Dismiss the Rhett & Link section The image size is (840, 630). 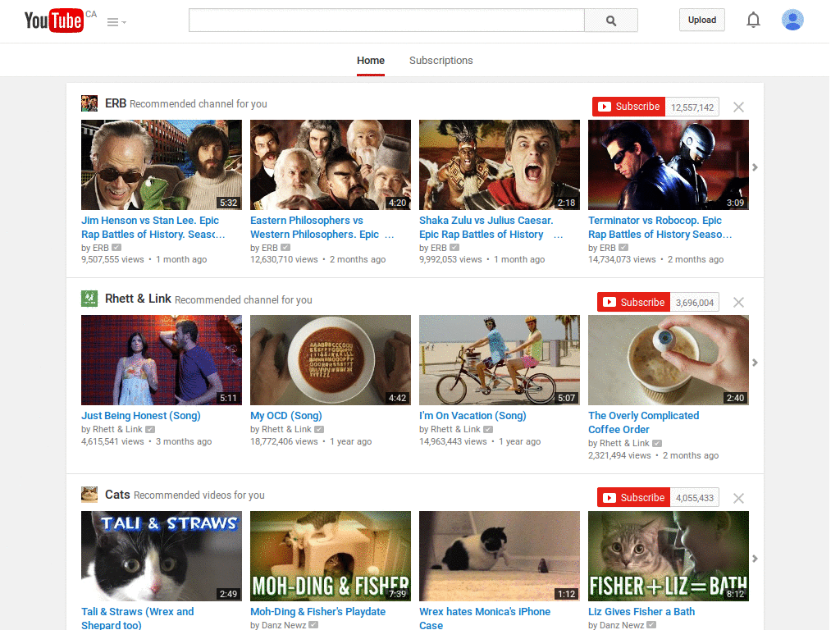[739, 303]
